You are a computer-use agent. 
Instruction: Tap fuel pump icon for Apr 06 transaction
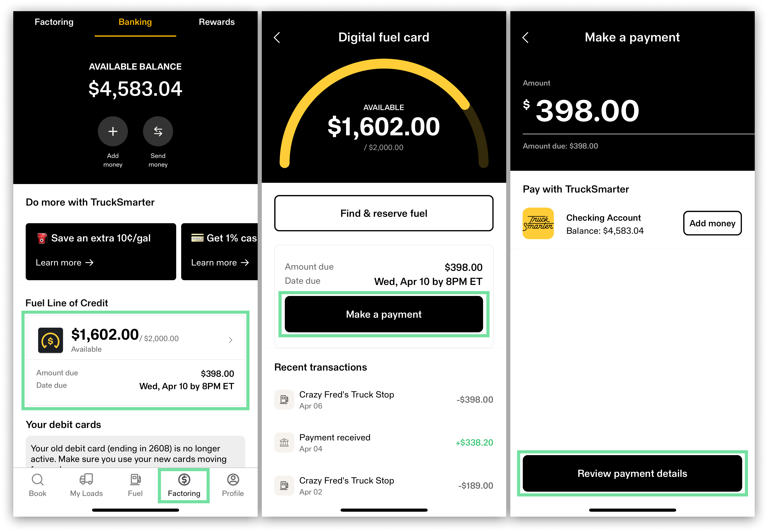pos(284,399)
